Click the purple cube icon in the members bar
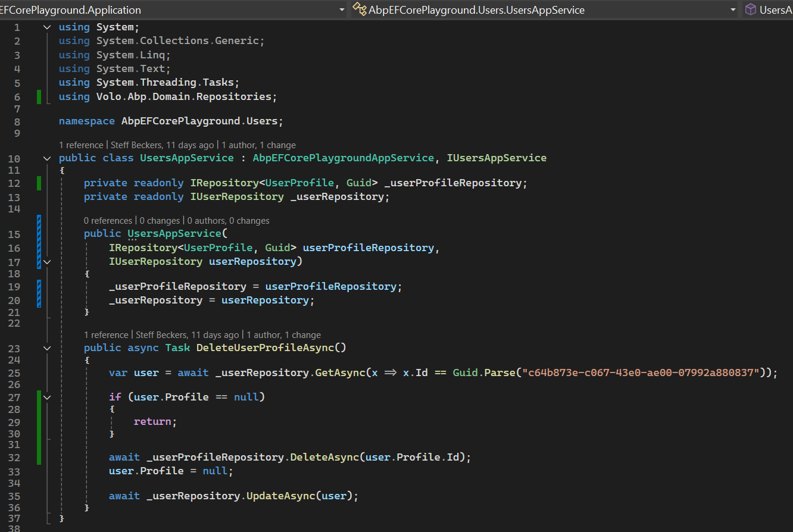 point(751,10)
